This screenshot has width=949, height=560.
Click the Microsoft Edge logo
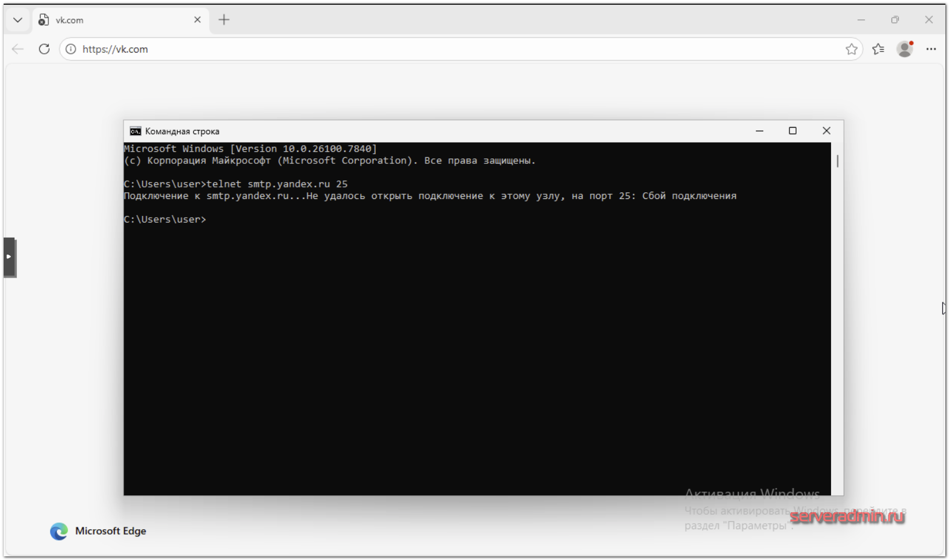pos(59,531)
